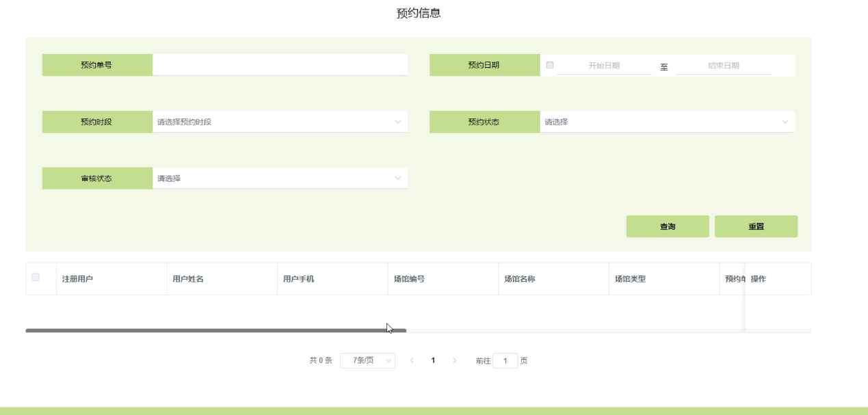Click the 开始日期 date input

[x=604, y=66]
